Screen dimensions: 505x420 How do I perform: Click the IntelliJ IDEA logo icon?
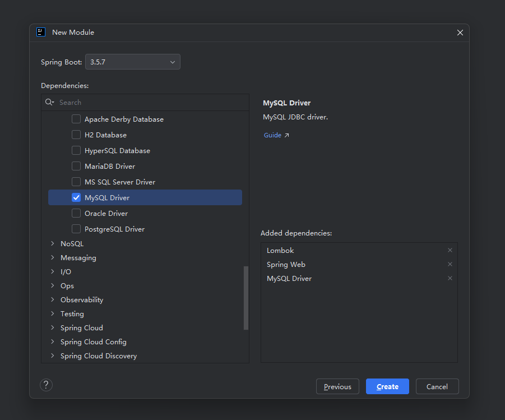point(41,32)
